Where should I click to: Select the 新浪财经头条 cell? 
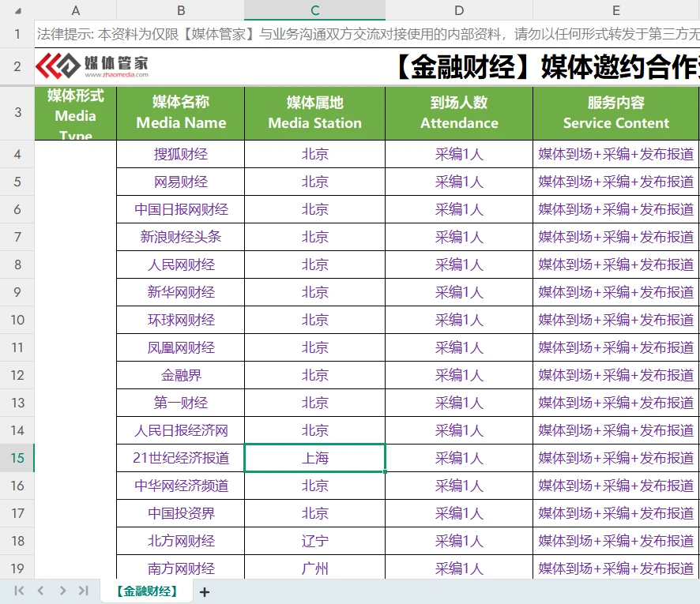(x=180, y=237)
